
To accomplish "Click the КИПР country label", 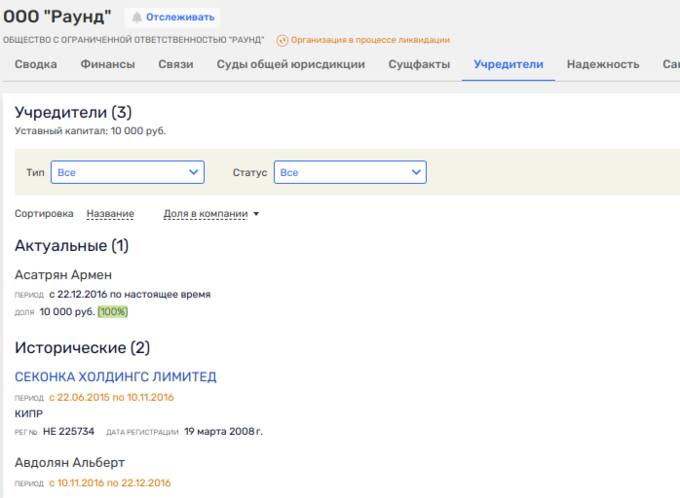I will click(29, 414).
